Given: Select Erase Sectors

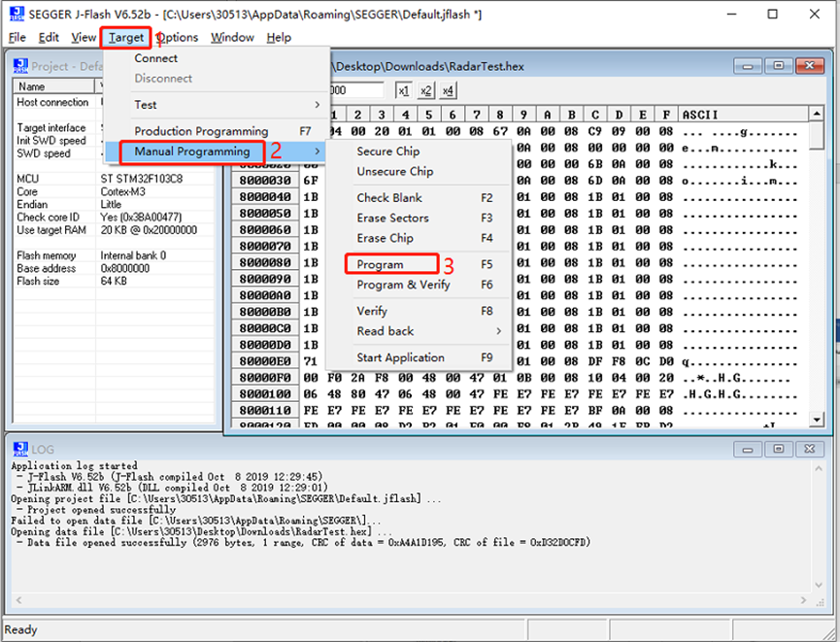Looking at the screenshot, I should click(x=418, y=219).
